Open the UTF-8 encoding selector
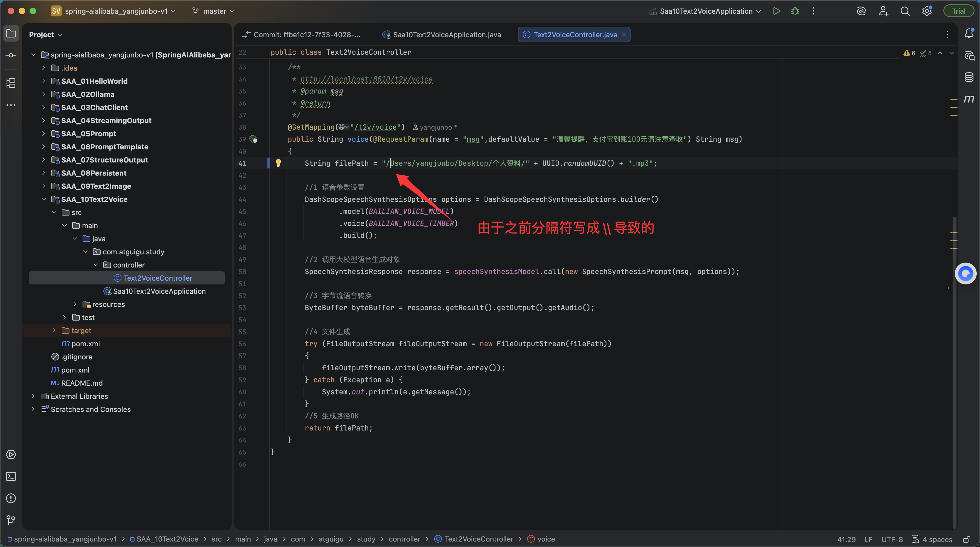The image size is (980, 547). [892, 539]
